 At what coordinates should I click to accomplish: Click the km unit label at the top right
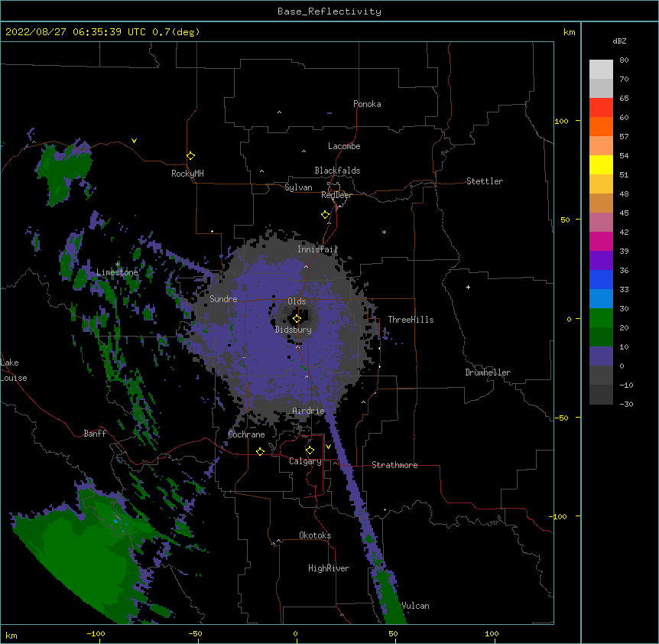pos(569,32)
